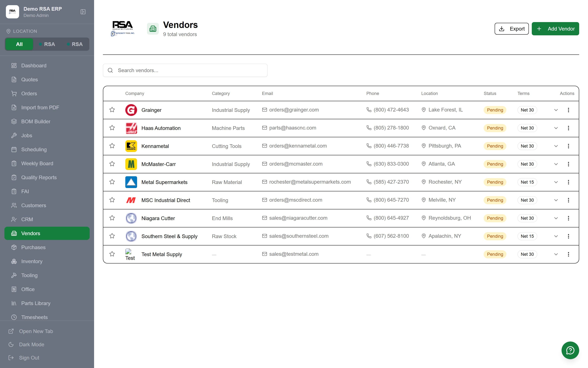Open the three-dot menu for Haas Automation
Screen dimensions: 588x368
pos(568,128)
